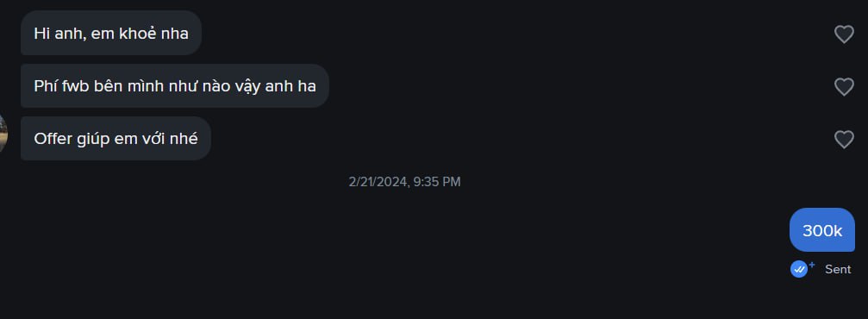Screen dimensions: 868x319
Task: Open the sender's avatar at left edge
Action: click(x=3, y=134)
